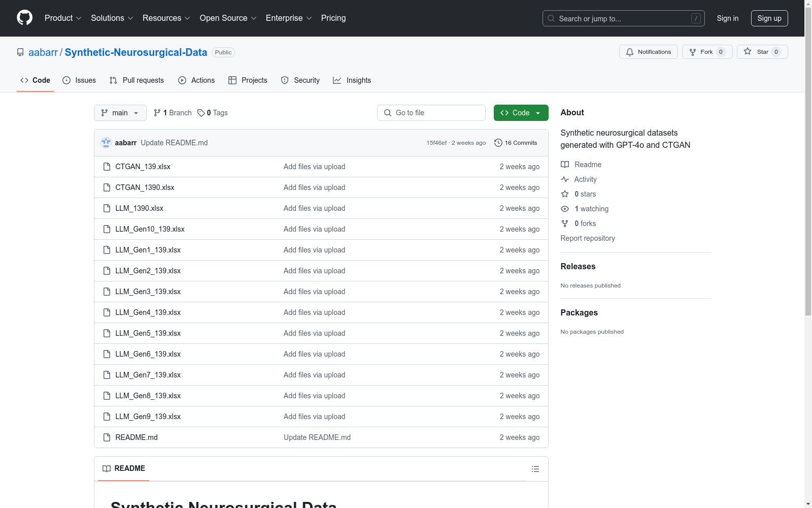Image resolution: width=812 pixels, height=508 pixels.
Task: Open the Synthetic-Neurosurgical-Data repository link
Action: click(x=136, y=52)
